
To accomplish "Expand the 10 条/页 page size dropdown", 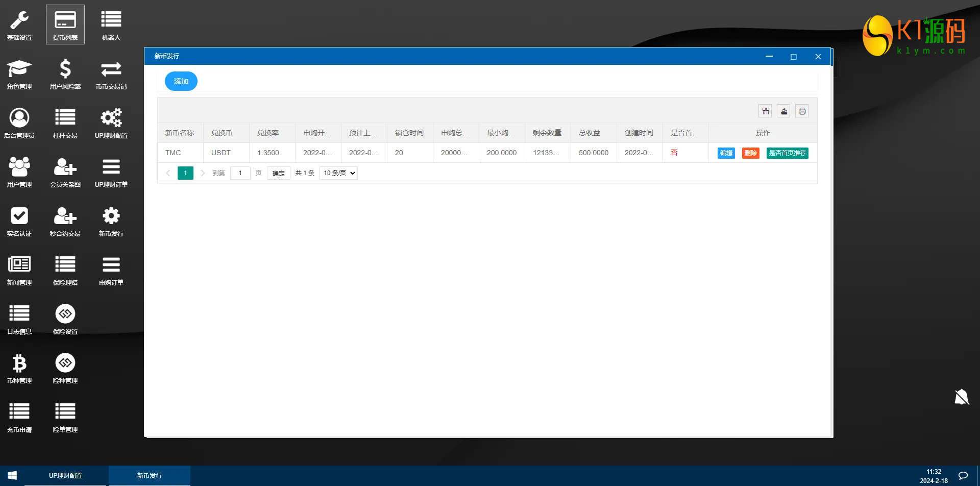I will [x=339, y=173].
